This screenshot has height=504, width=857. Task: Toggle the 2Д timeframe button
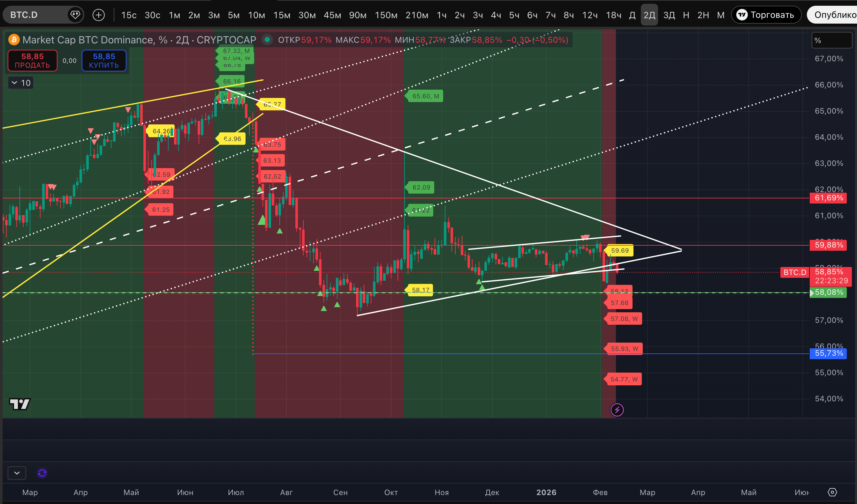(649, 15)
